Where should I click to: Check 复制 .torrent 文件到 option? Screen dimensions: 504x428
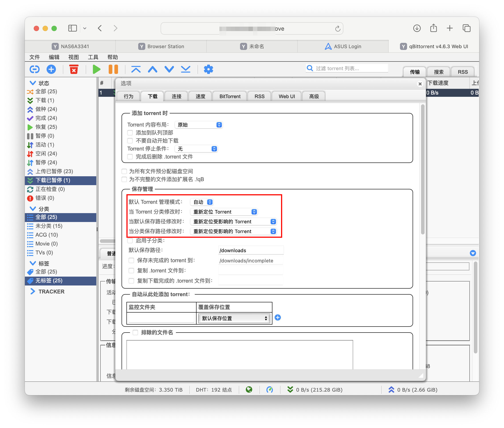[131, 271]
